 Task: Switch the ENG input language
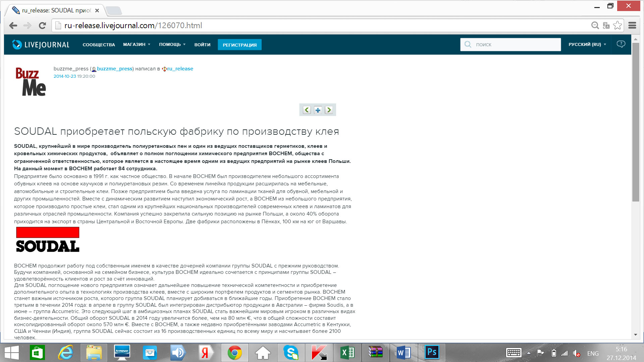click(x=593, y=353)
